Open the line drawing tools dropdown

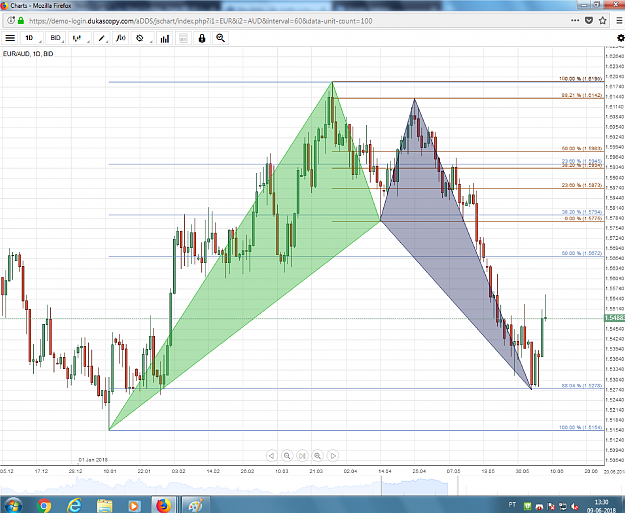pos(102,38)
